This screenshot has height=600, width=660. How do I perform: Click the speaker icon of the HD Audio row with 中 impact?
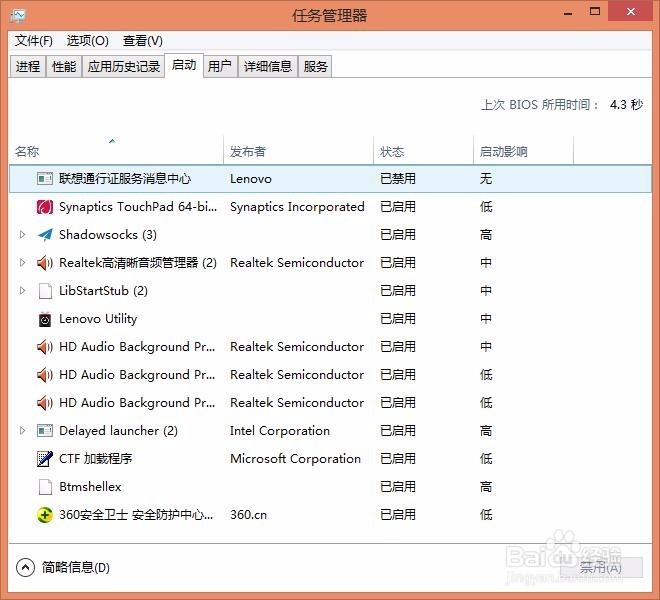[x=45, y=347]
